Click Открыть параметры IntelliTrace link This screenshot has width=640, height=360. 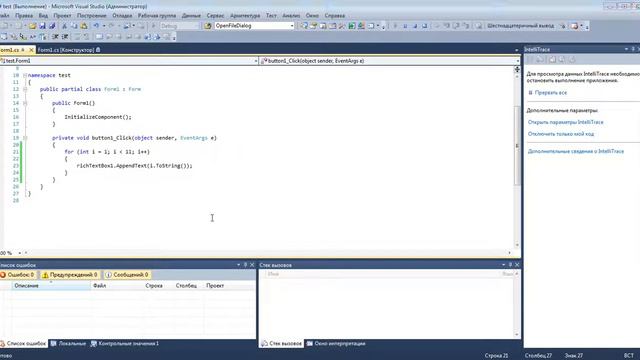tap(565, 122)
